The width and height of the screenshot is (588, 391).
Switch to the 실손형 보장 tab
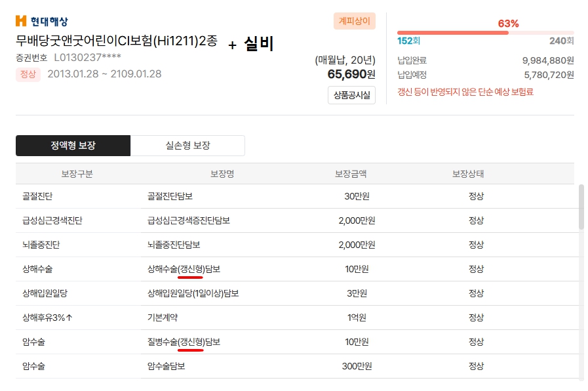click(188, 146)
